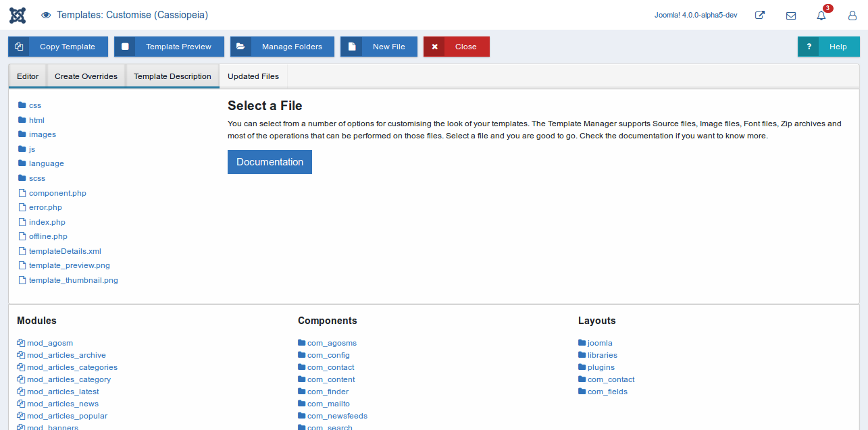Open notifications bell with 3 badge
The width and height of the screenshot is (868, 430).
(821, 15)
